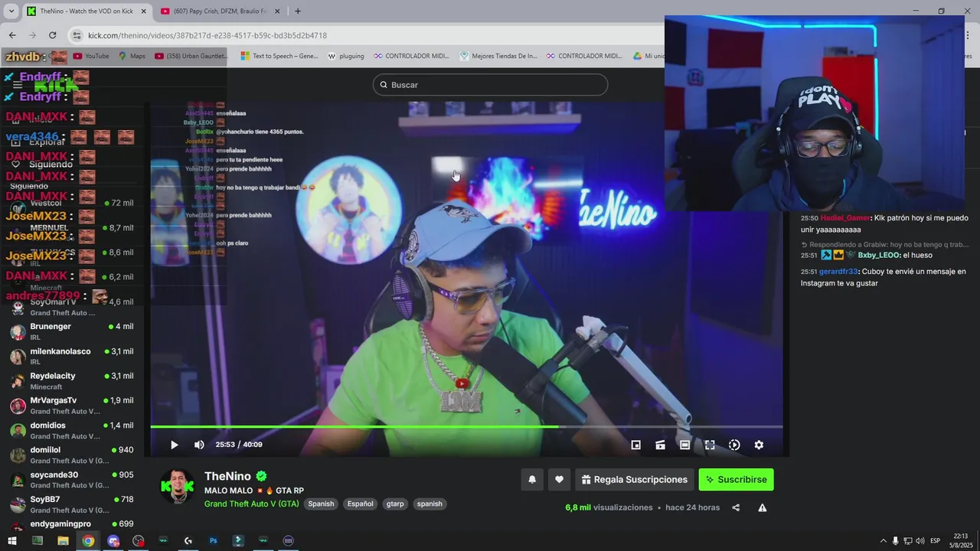Viewport: 980px width, 551px height.
Task: Enable notifications bell for TheNino
Action: point(532,480)
